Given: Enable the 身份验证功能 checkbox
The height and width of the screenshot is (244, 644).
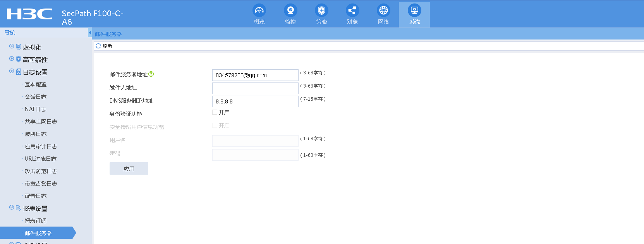Looking at the screenshot, I should pos(215,112).
